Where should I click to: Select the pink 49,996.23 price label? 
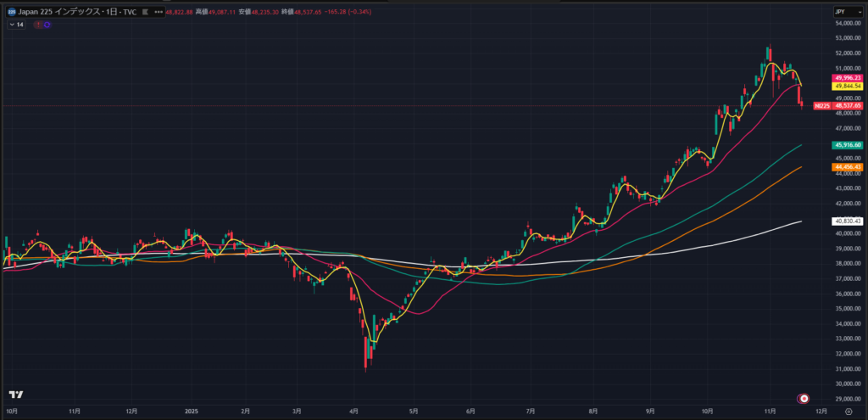click(x=848, y=78)
